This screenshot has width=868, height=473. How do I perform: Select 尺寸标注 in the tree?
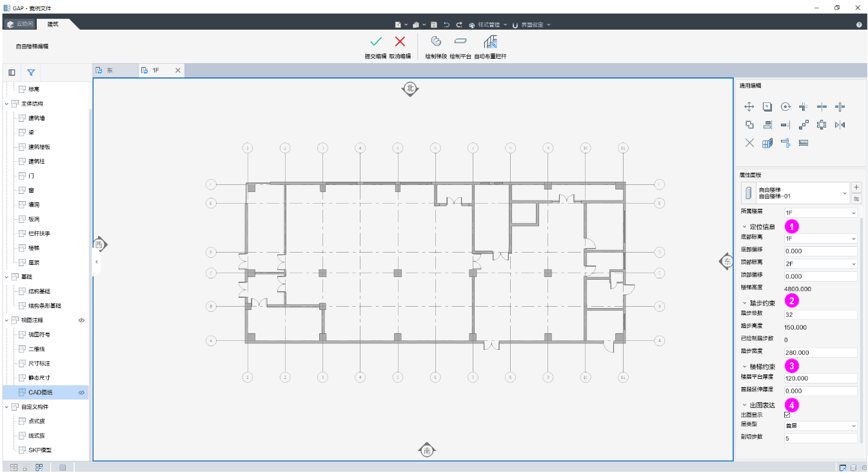pyautogui.click(x=39, y=363)
